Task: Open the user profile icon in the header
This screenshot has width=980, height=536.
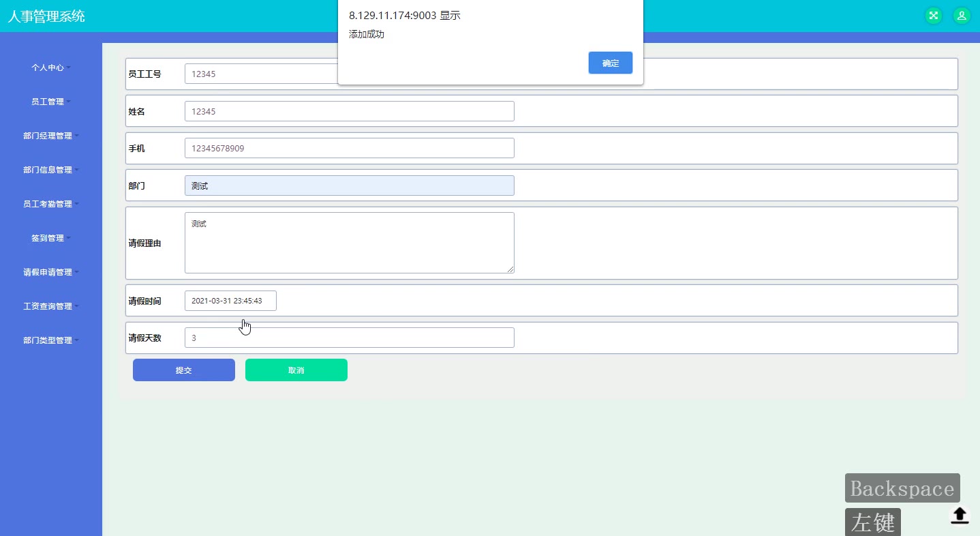Action: pos(962,16)
